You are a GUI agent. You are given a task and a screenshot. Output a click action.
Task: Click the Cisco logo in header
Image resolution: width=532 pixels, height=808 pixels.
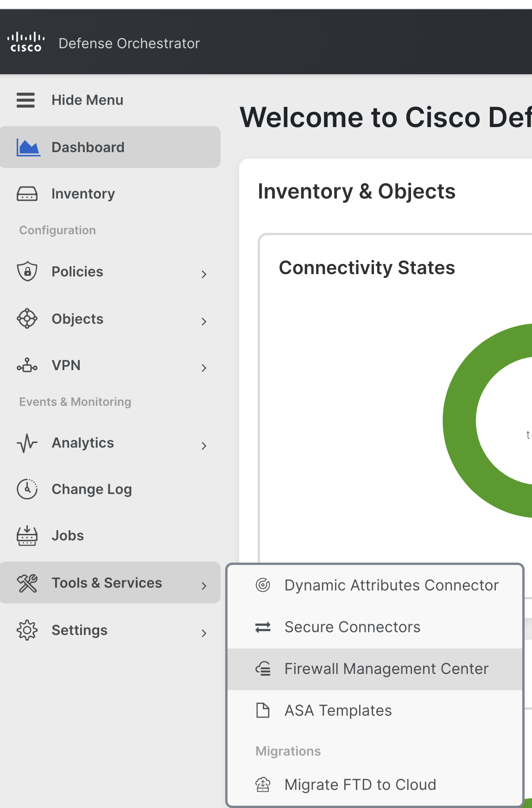coord(26,42)
